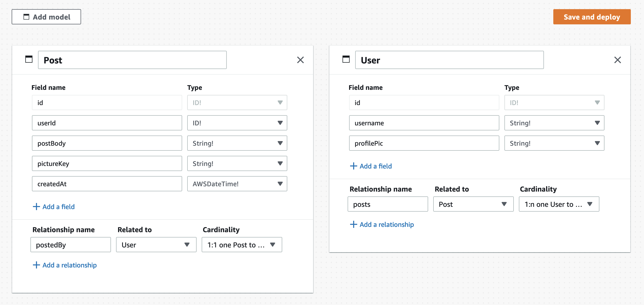Viewport: 644px width, 305px height.
Task: Open the posts Related to Post dropdown
Action: point(473,204)
